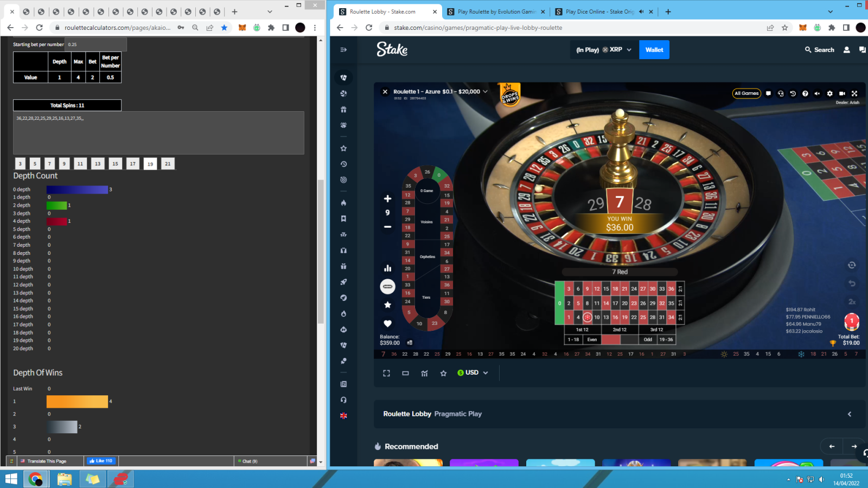Open new tab in Stake browser window

click(668, 11)
